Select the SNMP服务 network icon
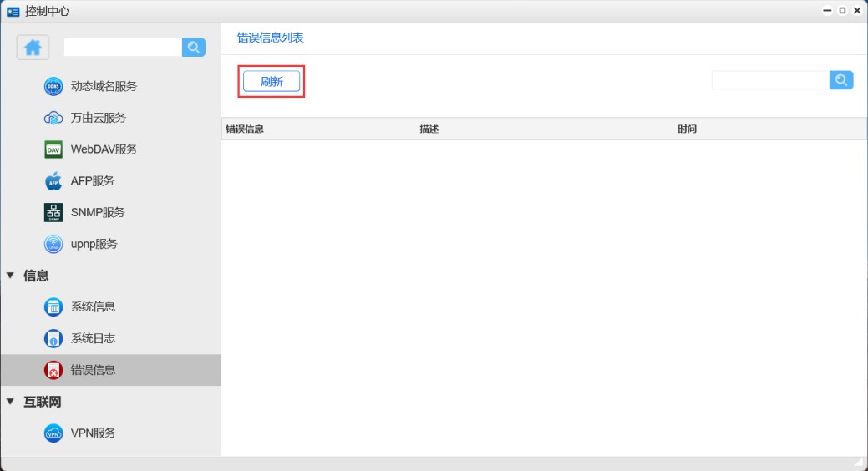The height and width of the screenshot is (471, 868). tap(53, 213)
